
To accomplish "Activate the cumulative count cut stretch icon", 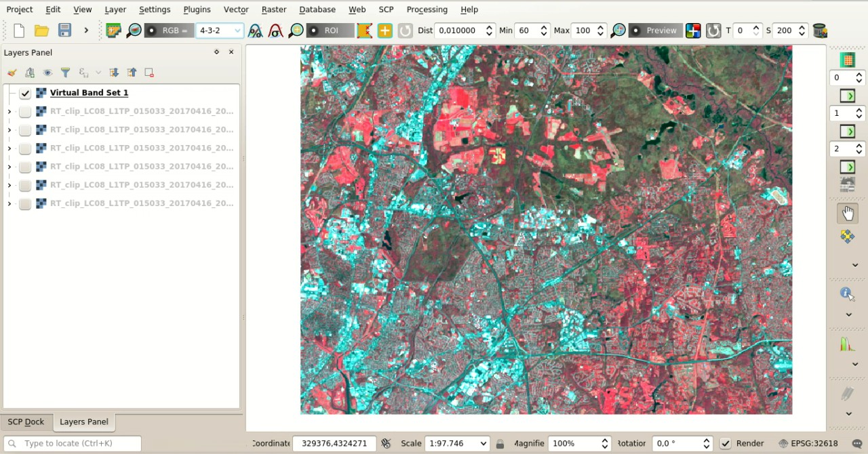I will click(256, 30).
